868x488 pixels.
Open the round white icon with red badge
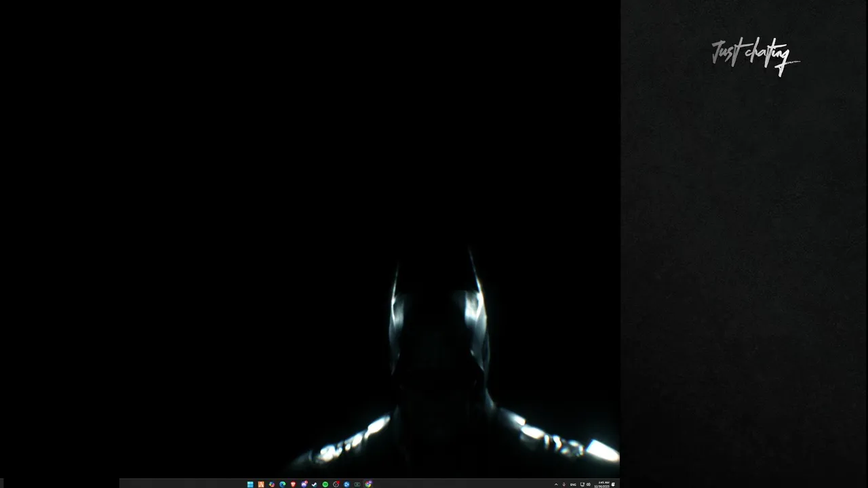336,485
